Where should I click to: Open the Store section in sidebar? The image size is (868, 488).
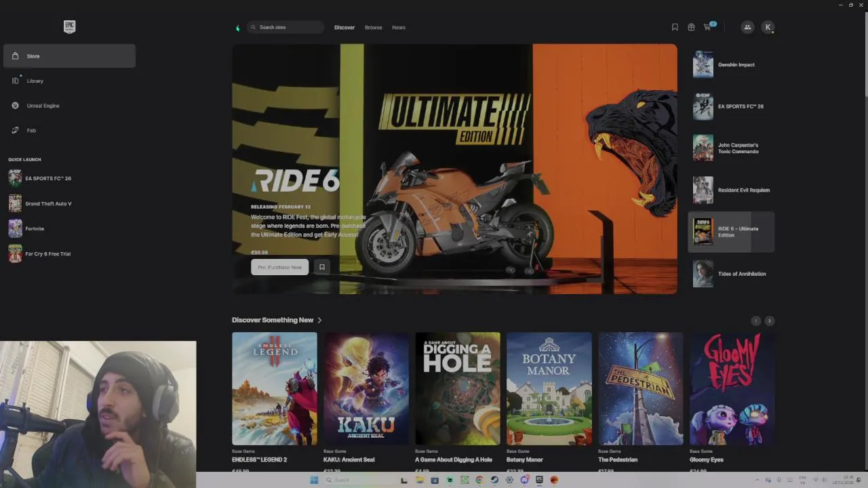click(x=69, y=56)
